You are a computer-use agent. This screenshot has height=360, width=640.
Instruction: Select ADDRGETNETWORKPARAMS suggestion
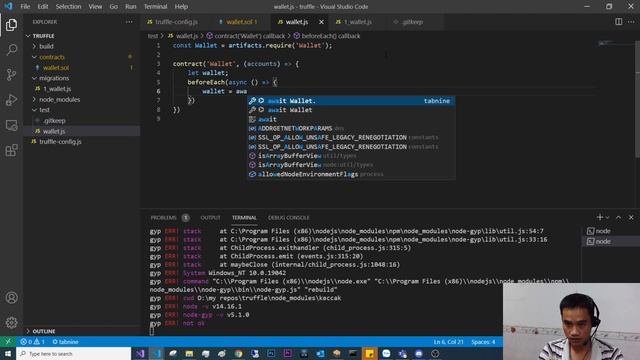(x=351, y=128)
